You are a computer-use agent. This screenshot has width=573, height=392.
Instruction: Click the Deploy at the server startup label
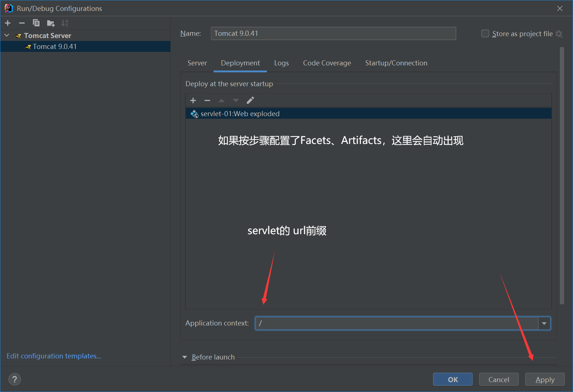pos(229,84)
